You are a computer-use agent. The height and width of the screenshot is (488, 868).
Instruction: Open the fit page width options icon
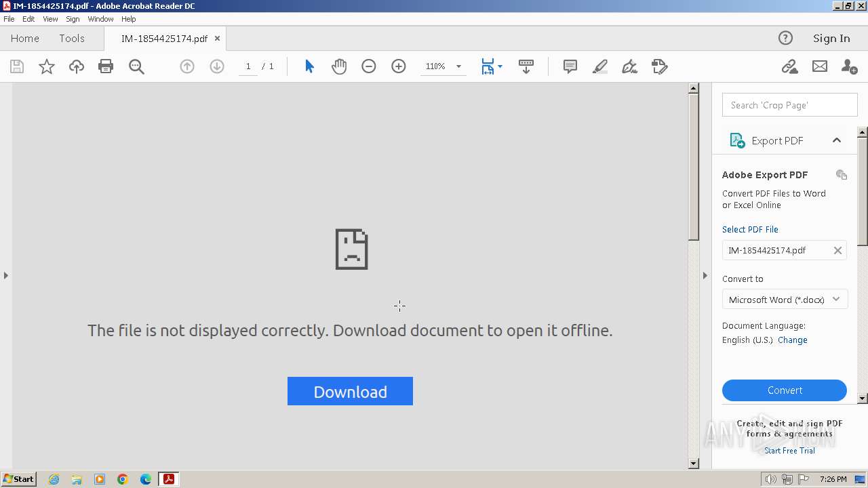[x=492, y=66]
